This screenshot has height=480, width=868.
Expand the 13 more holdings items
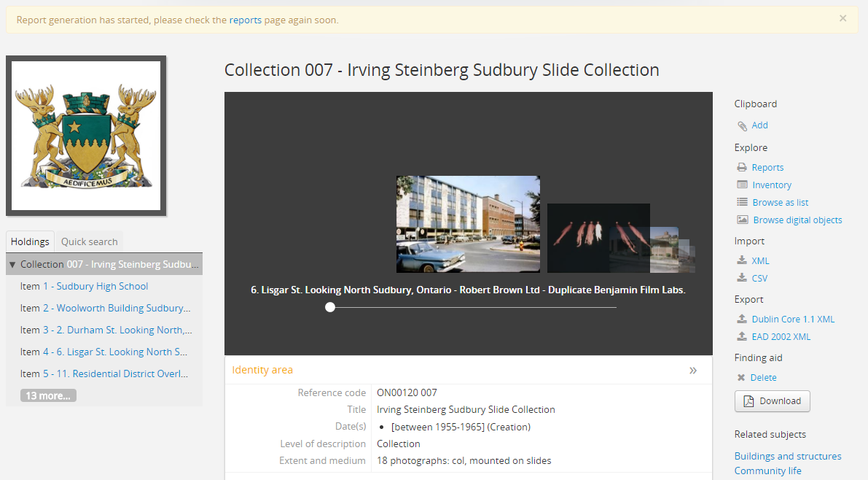click(48, 395)
